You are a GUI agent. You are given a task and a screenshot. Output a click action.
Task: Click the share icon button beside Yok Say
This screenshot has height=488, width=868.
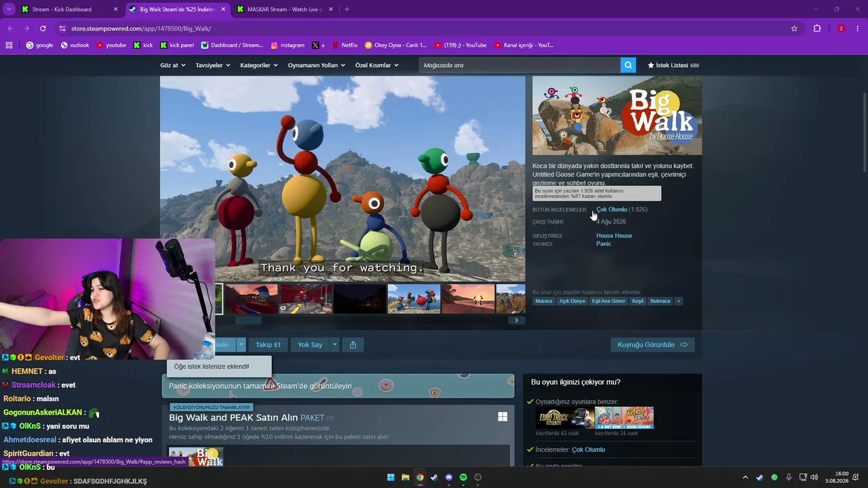click(353, 345)
